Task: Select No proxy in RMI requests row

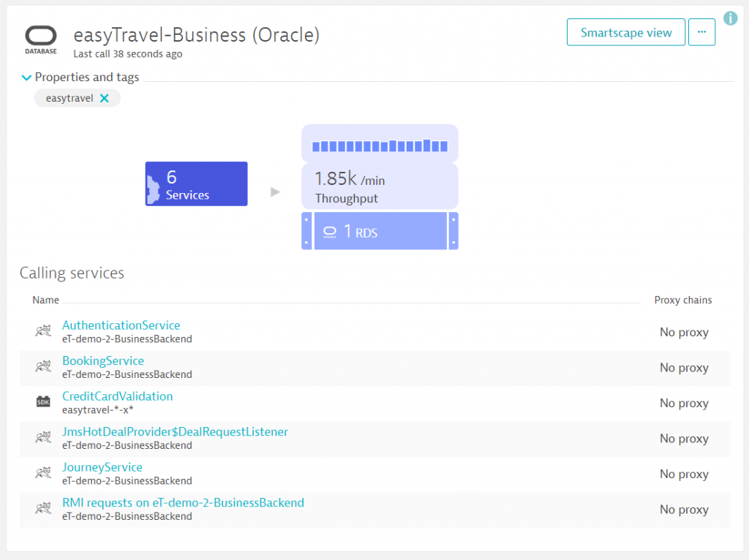Action: tap(684, 510)
